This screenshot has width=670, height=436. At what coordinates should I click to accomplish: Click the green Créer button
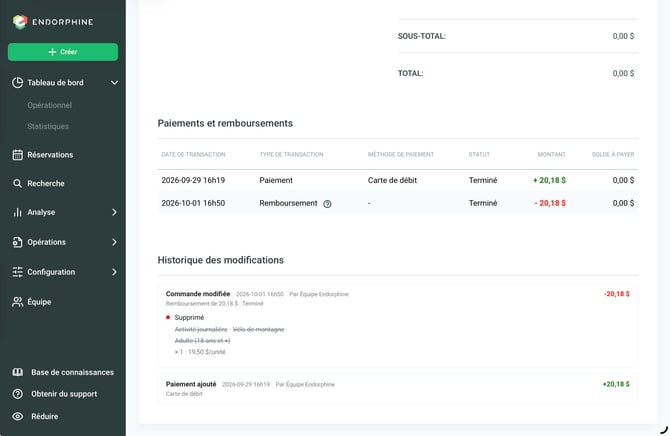pyautogui.click(x=63, y=52)
